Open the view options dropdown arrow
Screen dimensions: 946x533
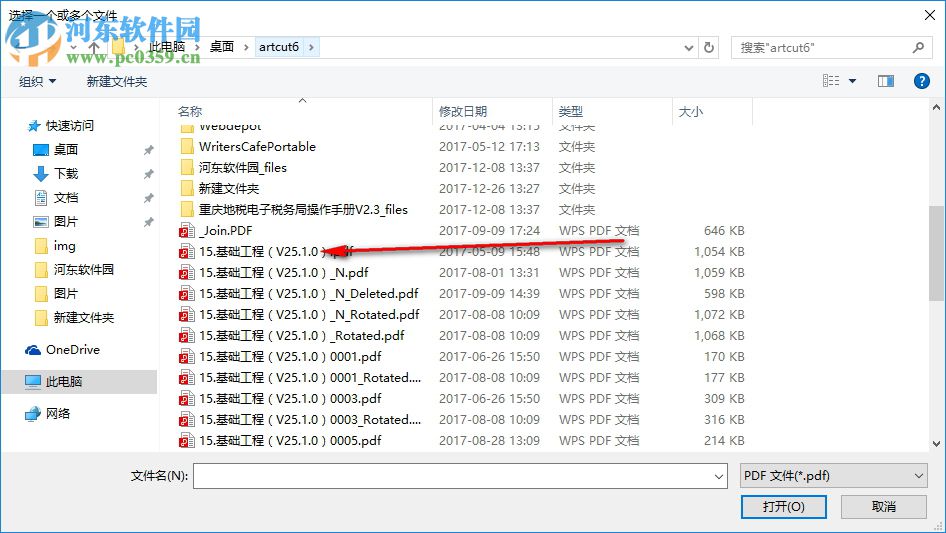point(852,81)
